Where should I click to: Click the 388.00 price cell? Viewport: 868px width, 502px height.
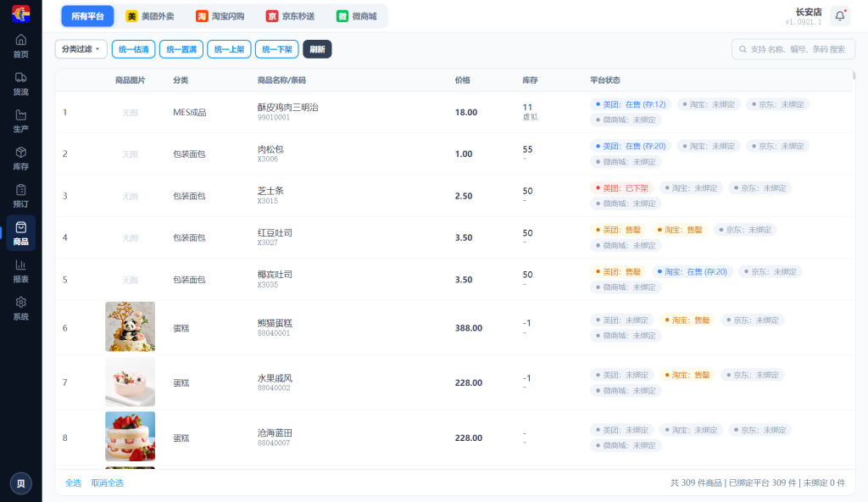coord(469,328)
